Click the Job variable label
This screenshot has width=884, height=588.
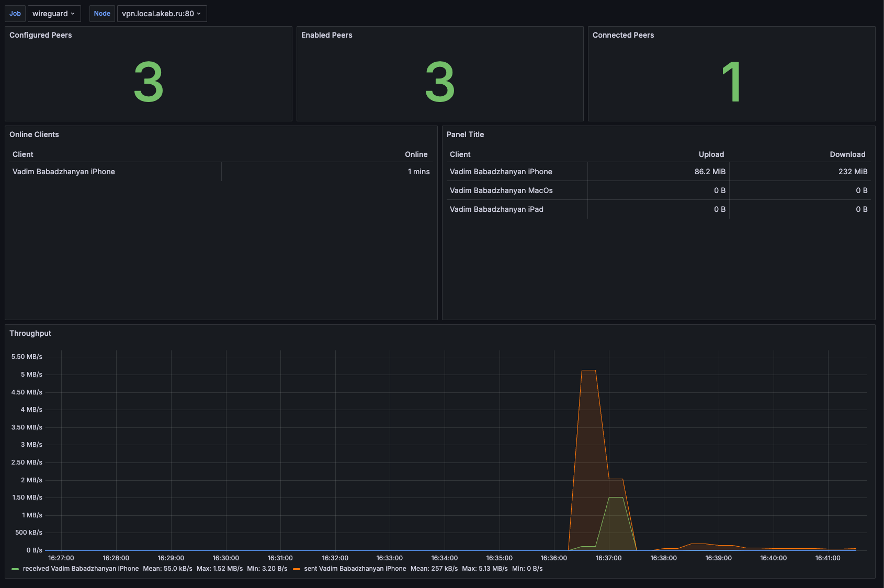[x=15, y=14]
